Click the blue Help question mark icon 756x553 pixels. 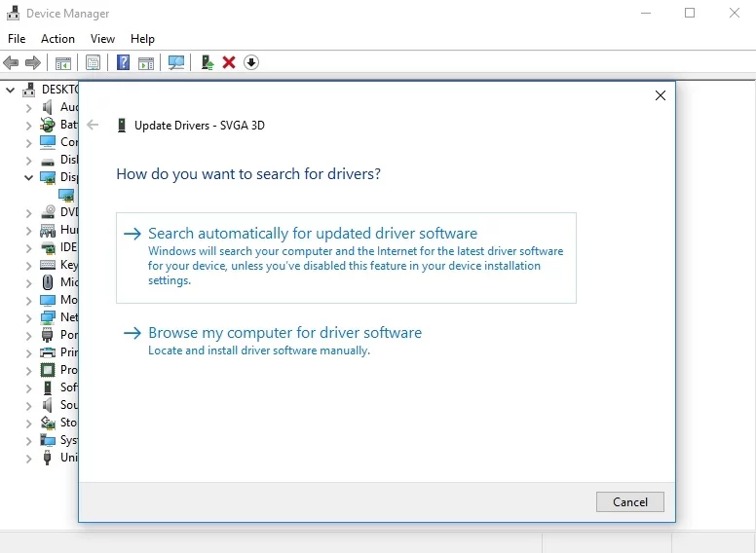(124, 62)
